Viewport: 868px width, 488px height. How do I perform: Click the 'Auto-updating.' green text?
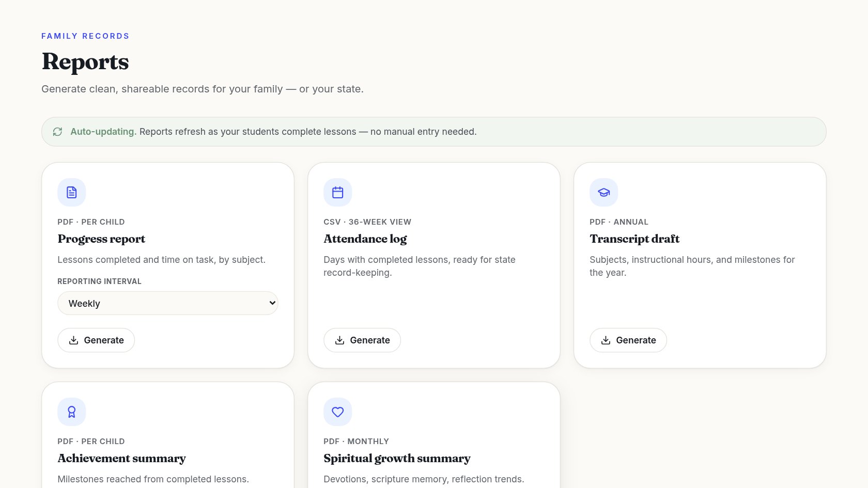pyautogui.click(x=103, y=132)
